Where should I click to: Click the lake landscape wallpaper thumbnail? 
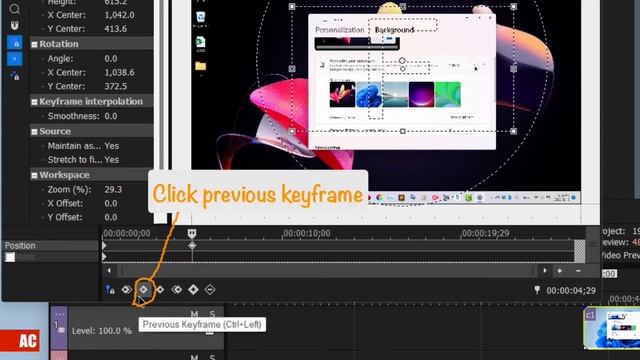(395, 94)
